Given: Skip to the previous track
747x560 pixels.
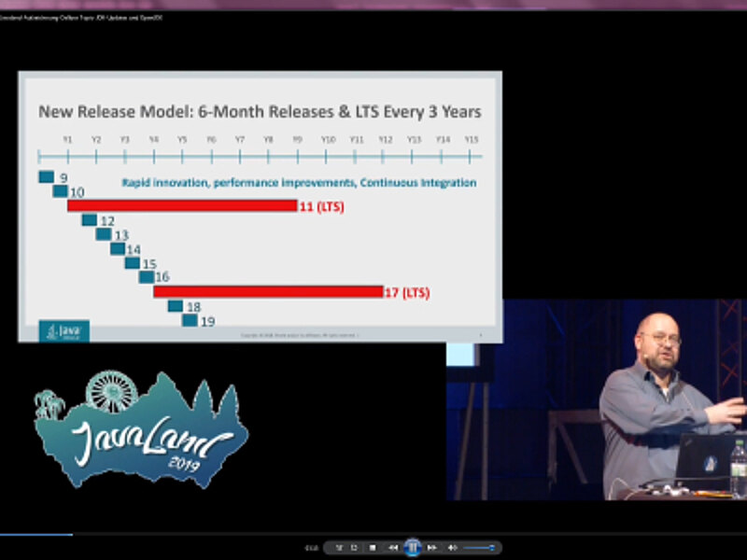Looking at the screenshot, I should pos(393,548).
